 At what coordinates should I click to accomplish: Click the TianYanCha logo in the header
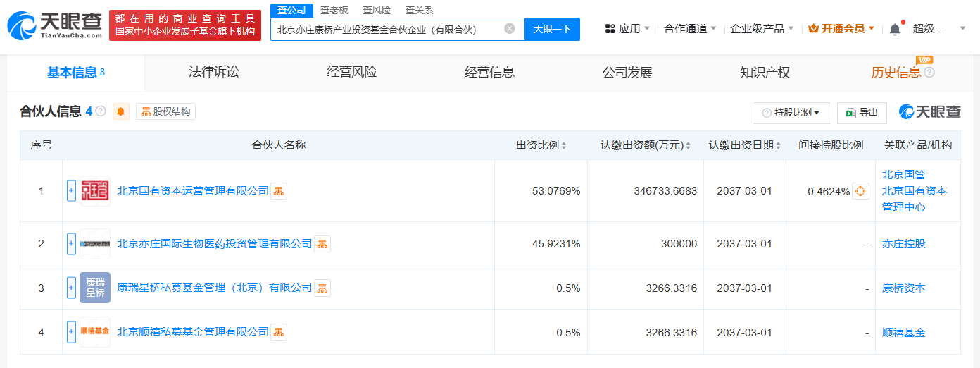54,25
